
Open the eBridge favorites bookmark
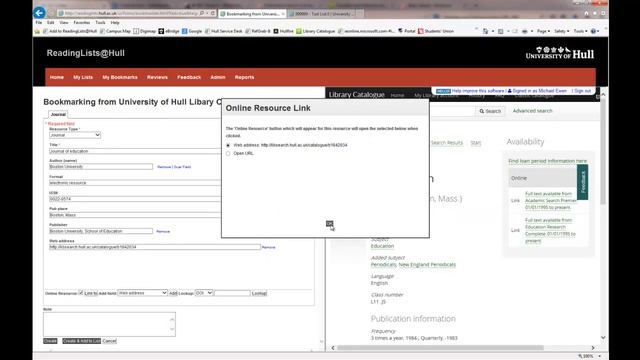pos(169,31)
